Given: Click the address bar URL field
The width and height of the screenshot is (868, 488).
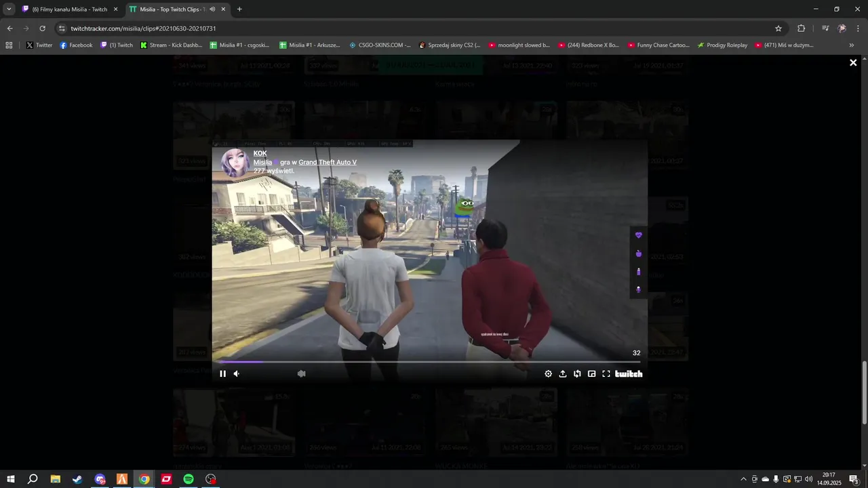Looking at the screenshot, I should pyautogui.click(x=420, y=28).
